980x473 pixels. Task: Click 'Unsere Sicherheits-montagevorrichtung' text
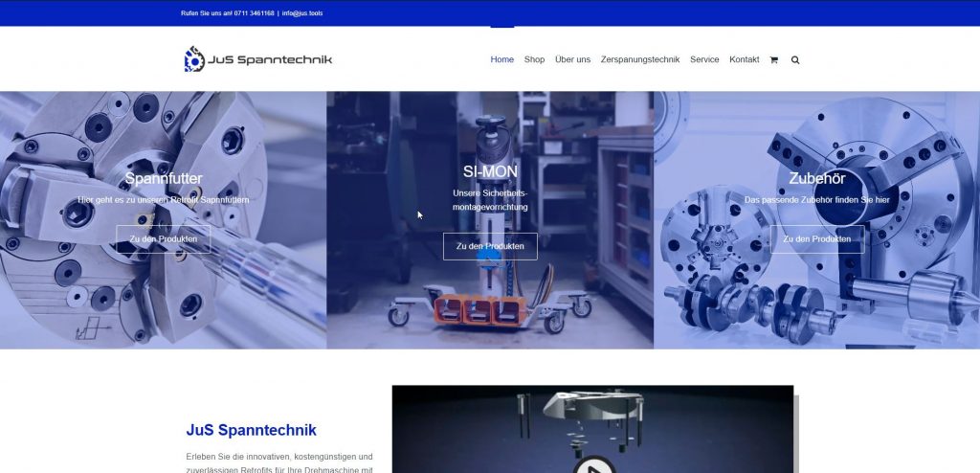490,199
